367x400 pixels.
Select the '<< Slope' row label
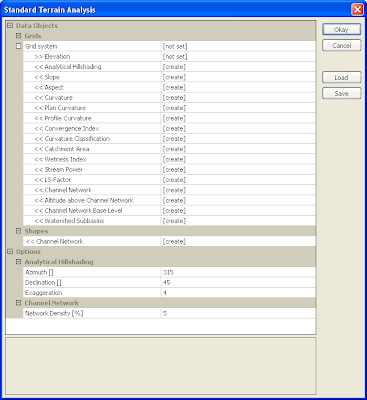pyautogui.click(x=47, y=77)
